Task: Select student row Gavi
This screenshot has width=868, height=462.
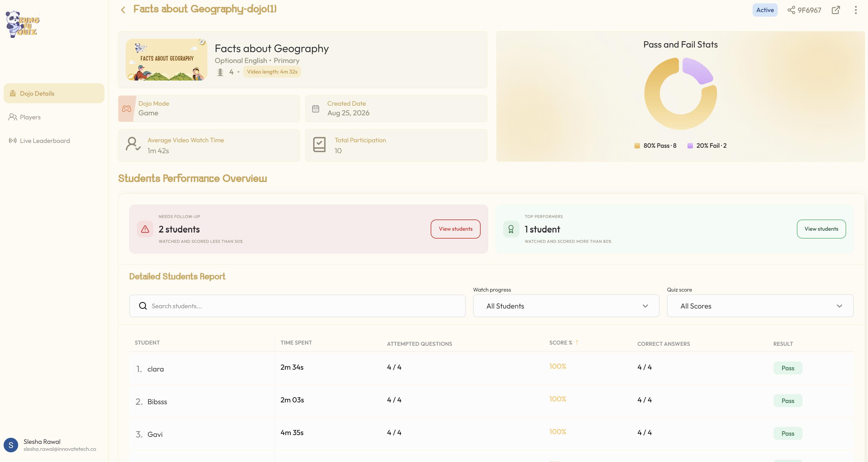Action: tap(491, 433)
